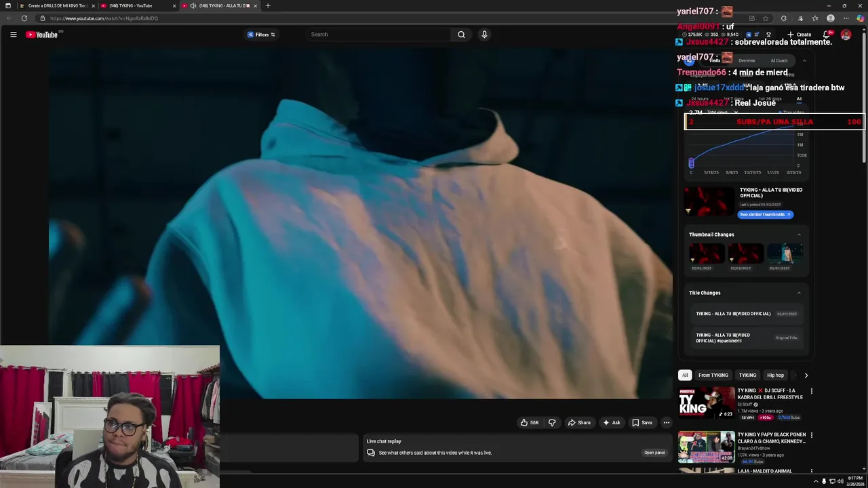Open the YouTube account avatar menu

click(x=846, y=35)
